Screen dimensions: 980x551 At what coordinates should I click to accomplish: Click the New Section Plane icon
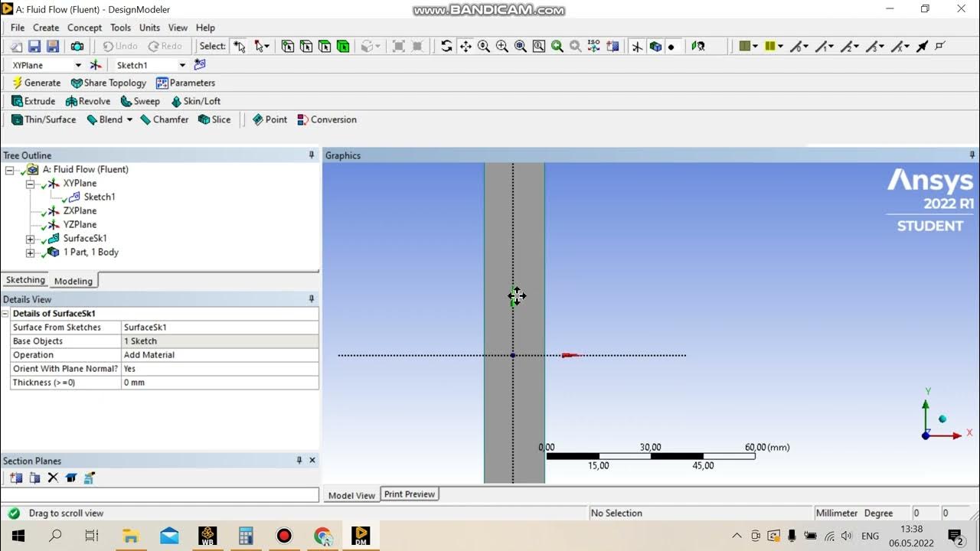click(x=16, y=478)
